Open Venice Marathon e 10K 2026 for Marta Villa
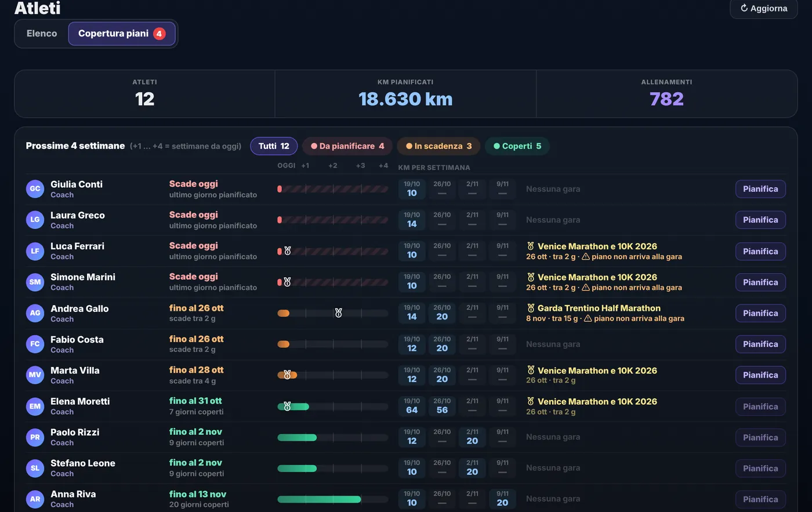This screenshot has width=812, height=512. (x=597, y=371)
